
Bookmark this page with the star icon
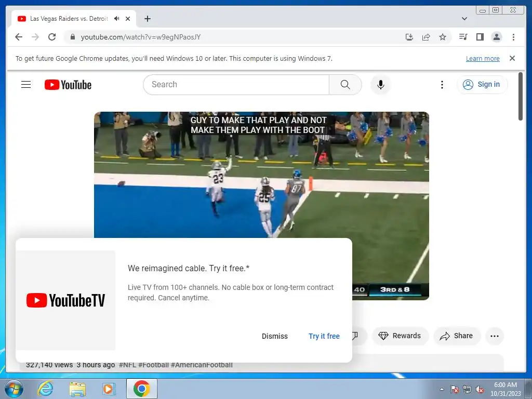(x=443, y=37)
